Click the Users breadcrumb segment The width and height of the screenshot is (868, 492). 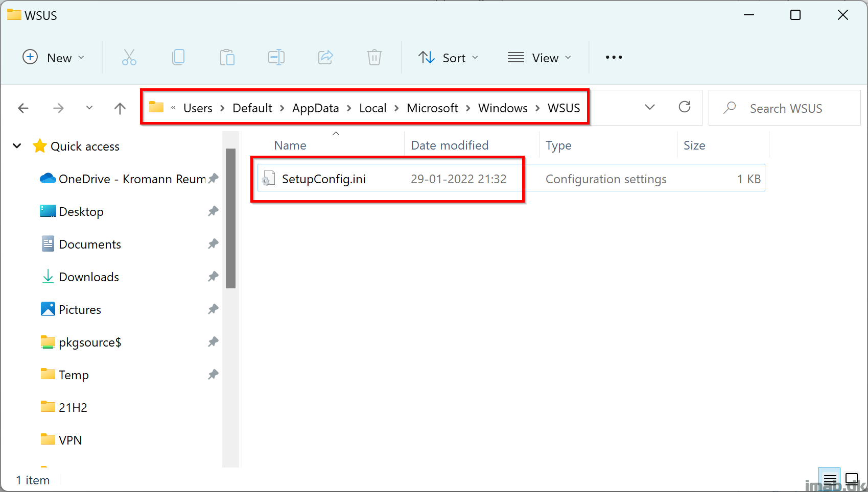point(198,108)
